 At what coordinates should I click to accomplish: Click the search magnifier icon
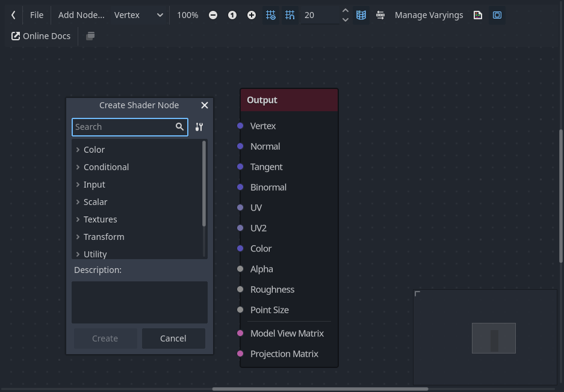(179, 127)
